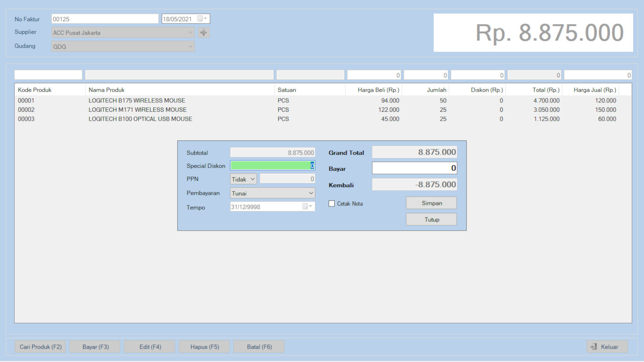Viewport: 644px width, 362px height.
Task: Select the LOGITECH M171 WIRELESS MOUSE row
Action: click(137, 110)
